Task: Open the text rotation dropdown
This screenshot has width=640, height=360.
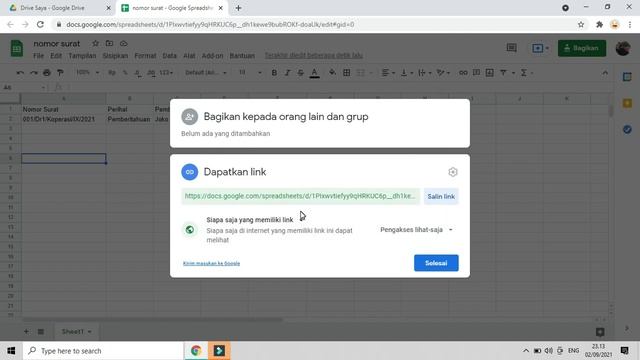Action: tap(444, 73)
